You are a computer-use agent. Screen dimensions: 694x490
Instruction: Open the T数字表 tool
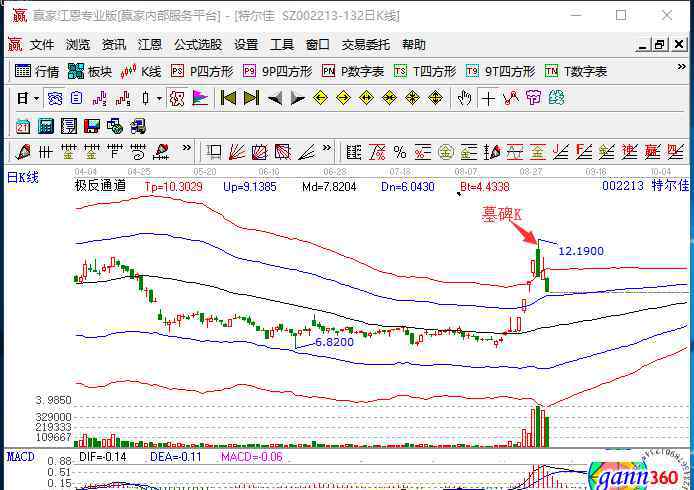coord(576,71)
